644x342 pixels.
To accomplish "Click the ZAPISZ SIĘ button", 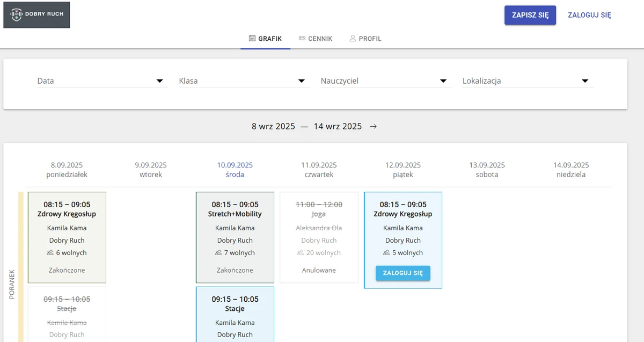I will (530, 15).
